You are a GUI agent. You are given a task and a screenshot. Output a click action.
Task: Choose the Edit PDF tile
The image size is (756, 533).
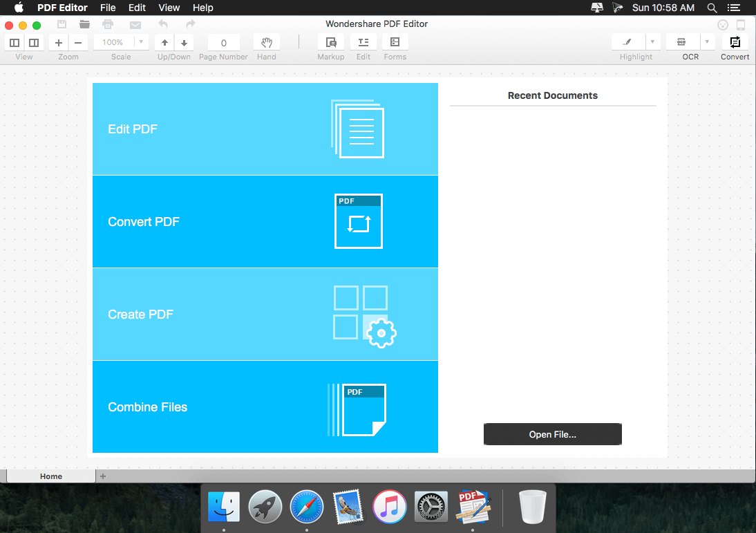265,129
